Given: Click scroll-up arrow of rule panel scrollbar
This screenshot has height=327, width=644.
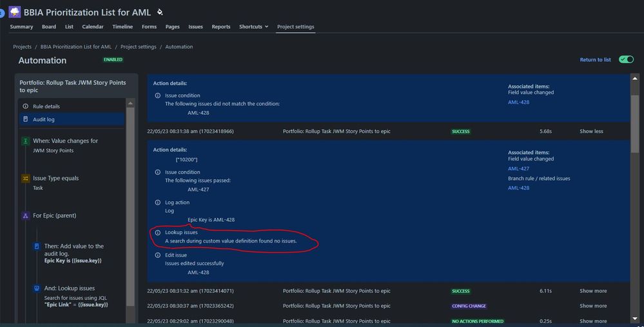Looking at the screenshot, I should tap(130, 103).
